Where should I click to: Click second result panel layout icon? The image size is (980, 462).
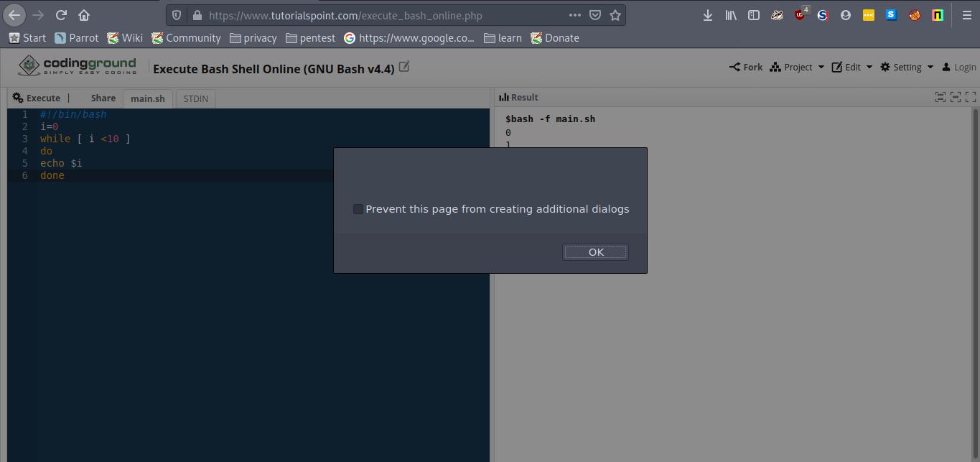coord(956,97)
